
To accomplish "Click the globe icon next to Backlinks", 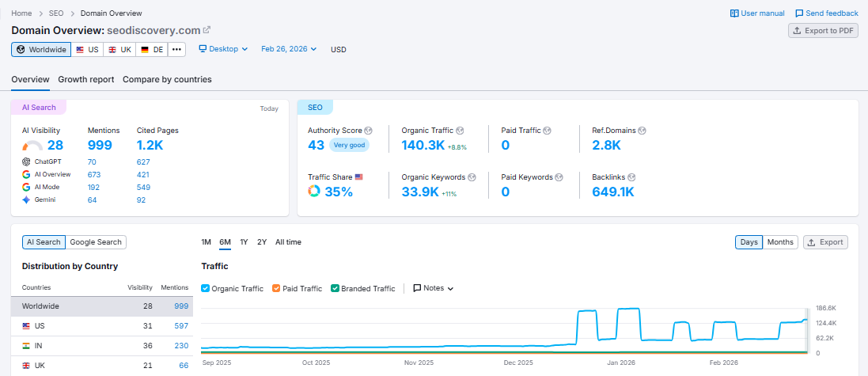I will 631,177.
